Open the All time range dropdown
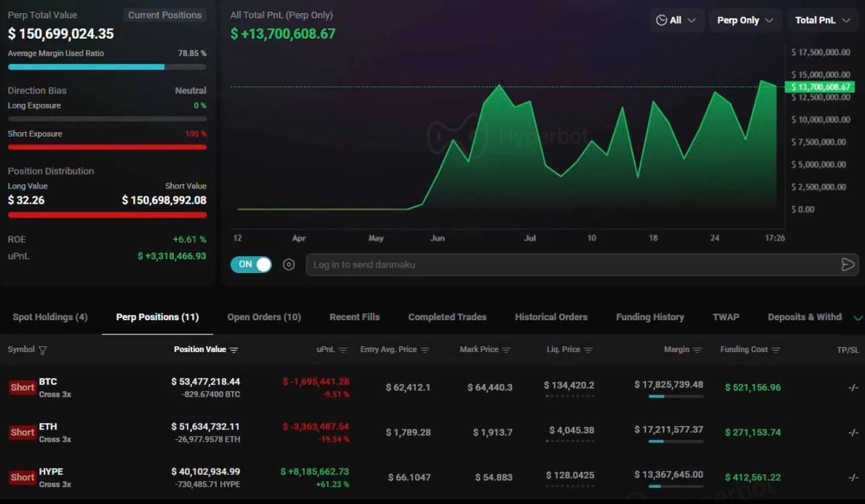865x504 pixels. tap(676, 20)
